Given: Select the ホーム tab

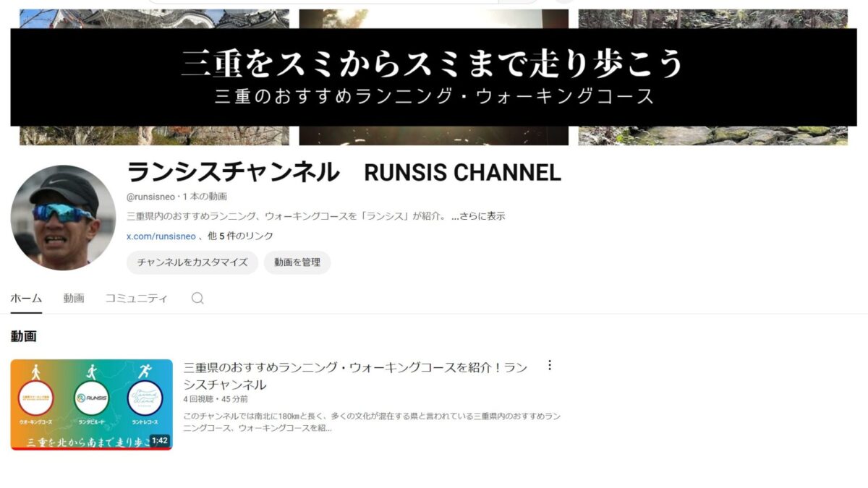Looking at the screenshot, I should click(26, 297).
